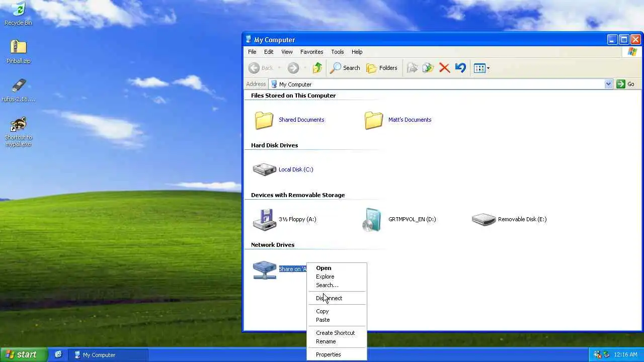Expand the Forward history dropdown arrow

[304, 68]
